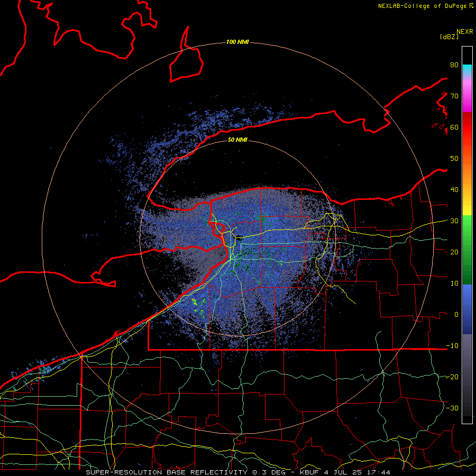Click the 50 value on the dBZ scale
Viewport: 476px width, 476px height.
click(x=454, y=159)
